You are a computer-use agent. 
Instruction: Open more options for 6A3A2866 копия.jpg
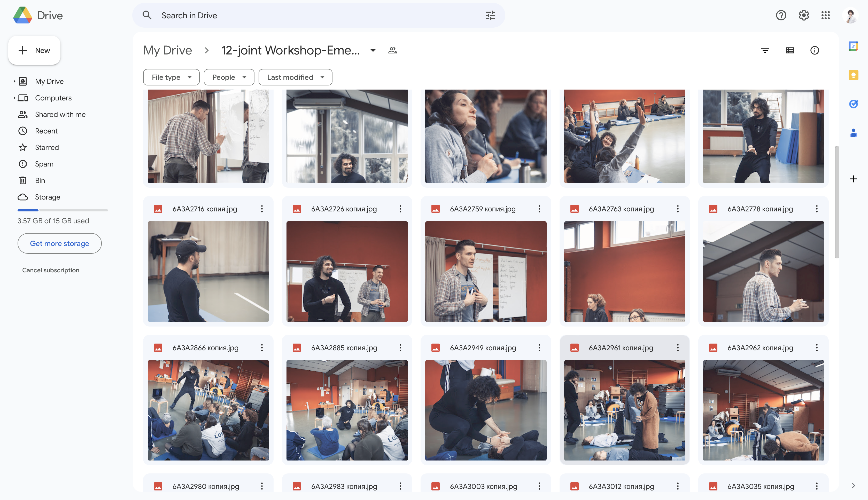(x=262, y=347)
